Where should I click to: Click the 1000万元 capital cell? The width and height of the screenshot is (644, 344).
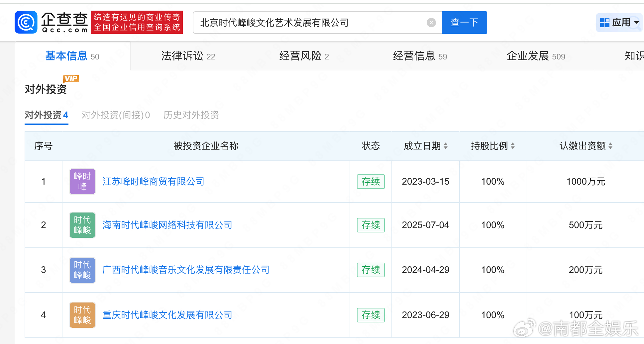(x=586, y=182)
